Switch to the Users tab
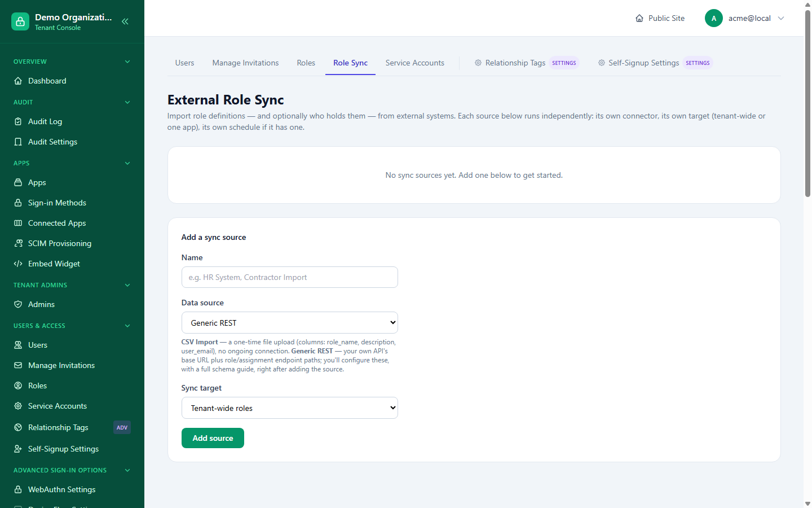812x508 pixels. pos(184,63)
